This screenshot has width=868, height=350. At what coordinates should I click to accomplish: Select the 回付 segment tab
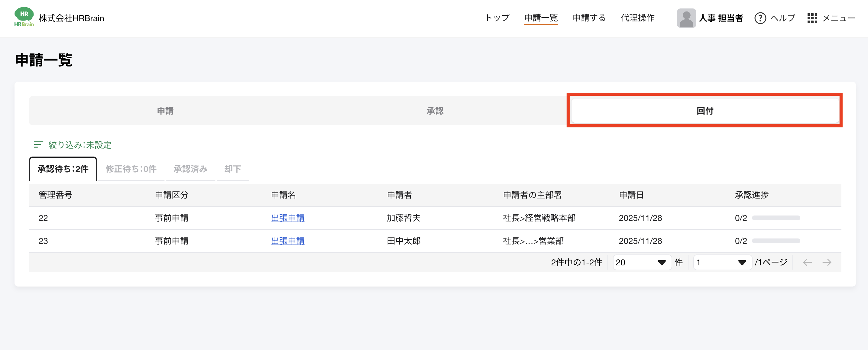tap(704, 111)
